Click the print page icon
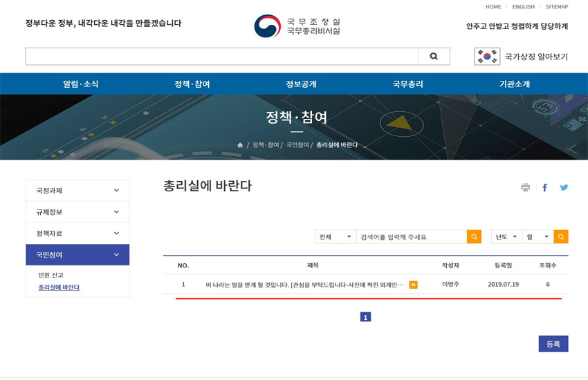This screenshot has height=380, width=588. (x=525, y=187)
